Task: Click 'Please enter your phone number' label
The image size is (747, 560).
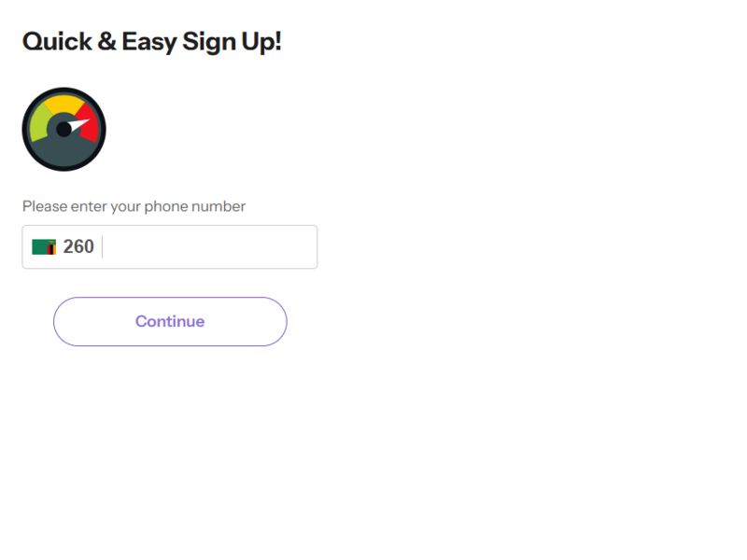Action: pyautogui.click(x=134, y=206)
